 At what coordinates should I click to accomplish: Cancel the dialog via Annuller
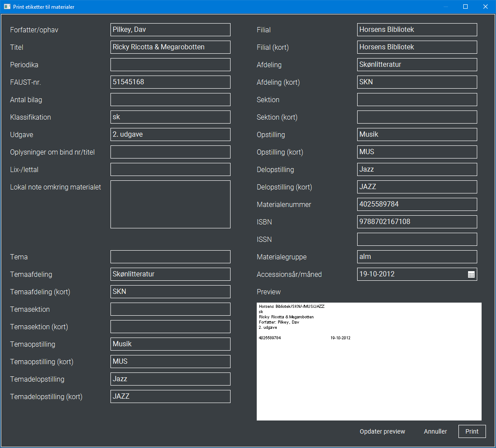tap(435, 431)
